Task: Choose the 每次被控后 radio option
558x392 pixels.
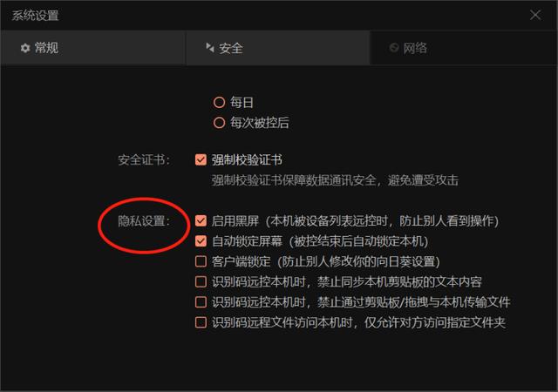Action: (219, 123)
